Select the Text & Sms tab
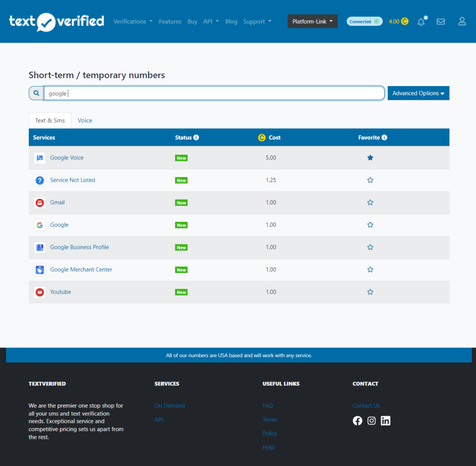The image size is (476, 466). 50,120
